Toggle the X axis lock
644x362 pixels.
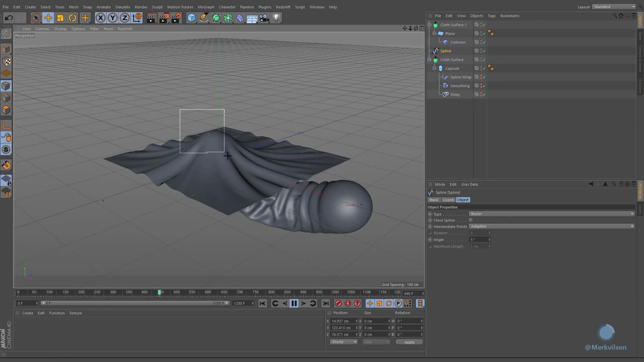pyautogui.click(x=101, y=18)
